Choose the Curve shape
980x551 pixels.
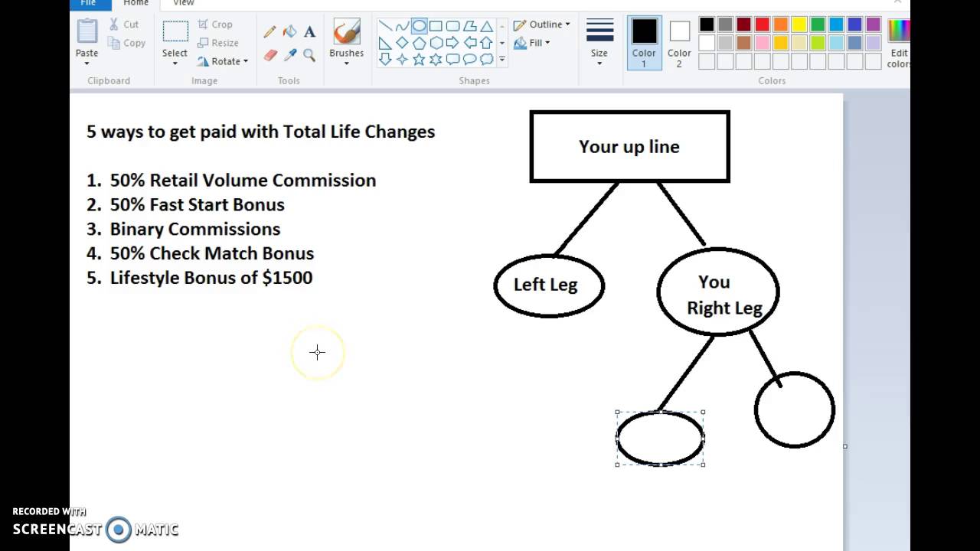tap(402, 26)
